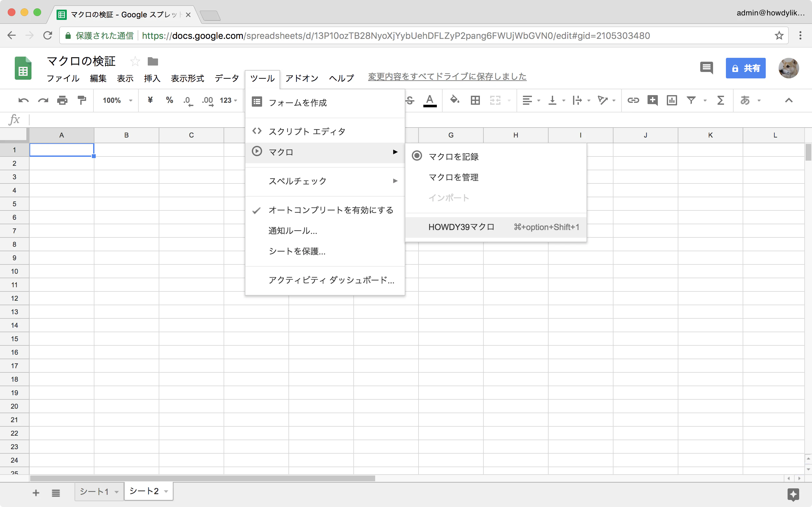The height and width of the screenshot is (507, 812).
Task: Open the シート2 tab dropdown arrow
Action: coord(166,492)
